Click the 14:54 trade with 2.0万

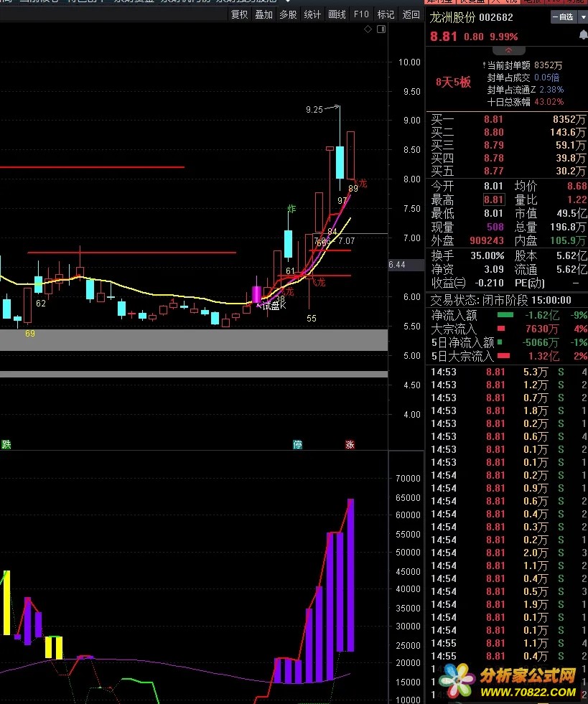tap(508, 553)
